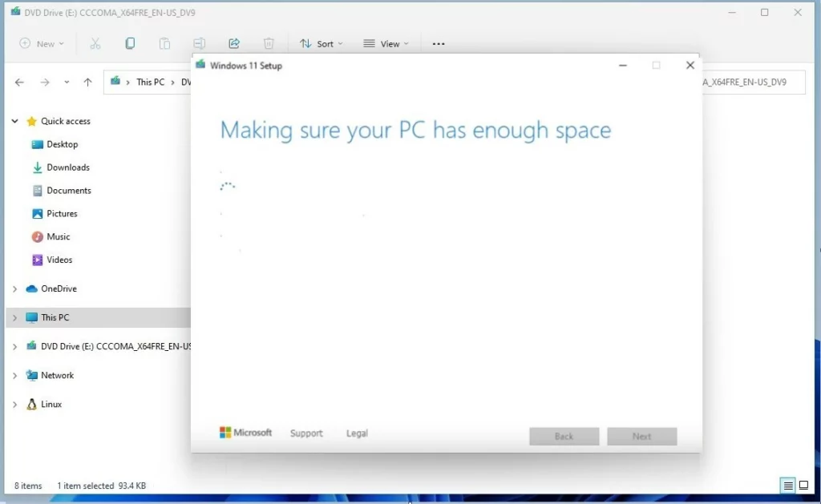Close the Windows 11 Setup dialog
Image resolution: width=821 pixels, height=504 pixels.
point(690,65)
